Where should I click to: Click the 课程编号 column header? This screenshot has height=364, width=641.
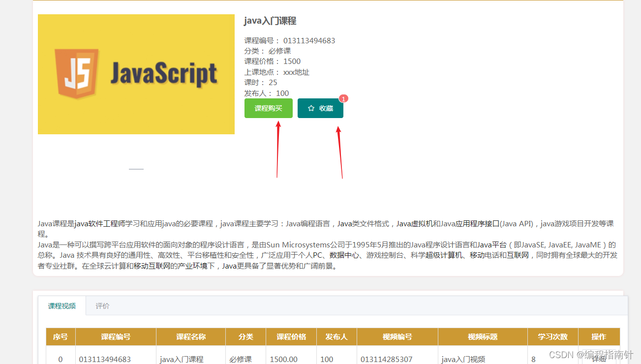pos(115,336)
